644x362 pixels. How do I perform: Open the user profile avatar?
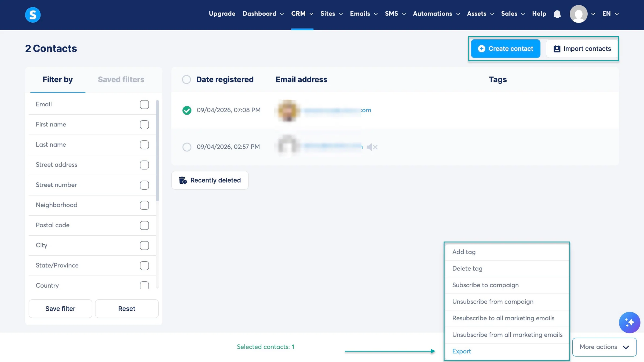point(579,14)
